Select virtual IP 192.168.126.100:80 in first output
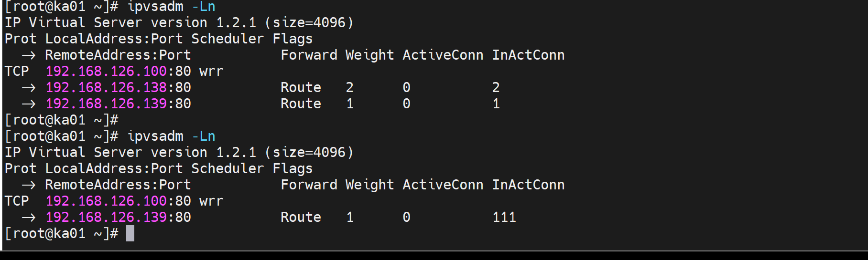Screen dimensions: 868x260 [x=118, y=72]
